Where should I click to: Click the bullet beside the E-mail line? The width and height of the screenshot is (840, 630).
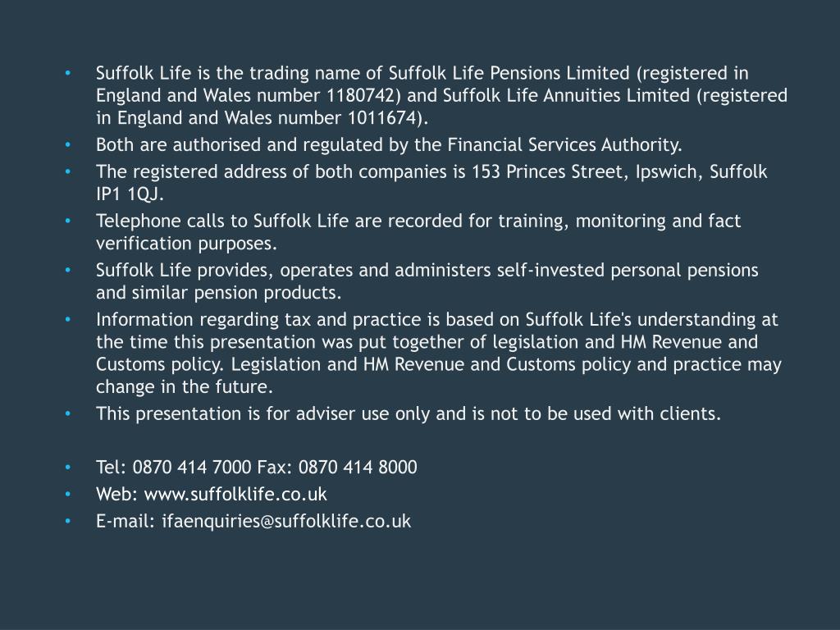coord(67,521)
